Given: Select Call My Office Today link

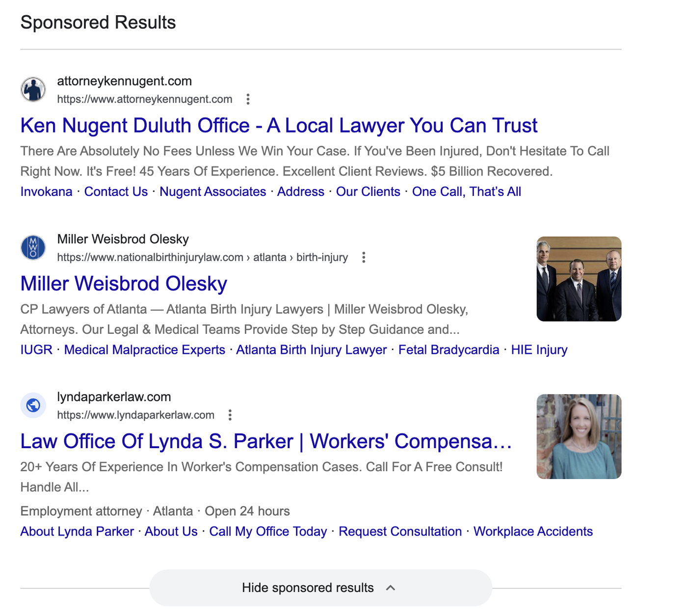Looking at the screenshot, I should (268, 532).
